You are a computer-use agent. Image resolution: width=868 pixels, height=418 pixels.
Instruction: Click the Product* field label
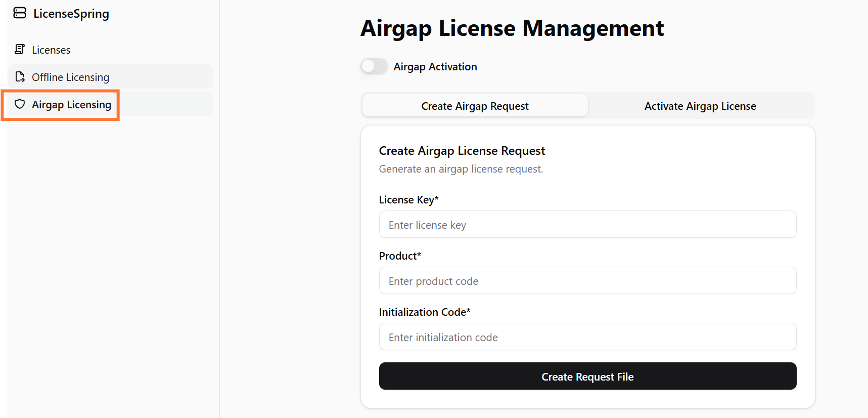tap(400, 256)
